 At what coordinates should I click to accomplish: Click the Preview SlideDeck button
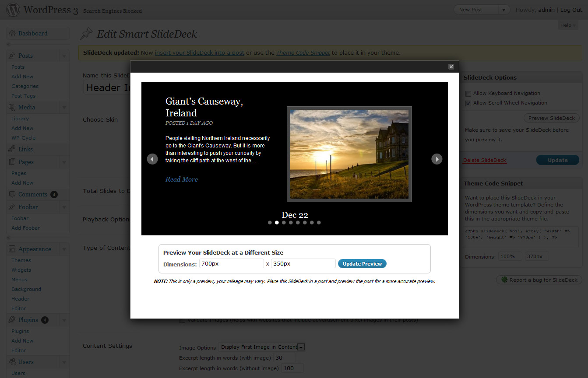[x=552, y=118]
